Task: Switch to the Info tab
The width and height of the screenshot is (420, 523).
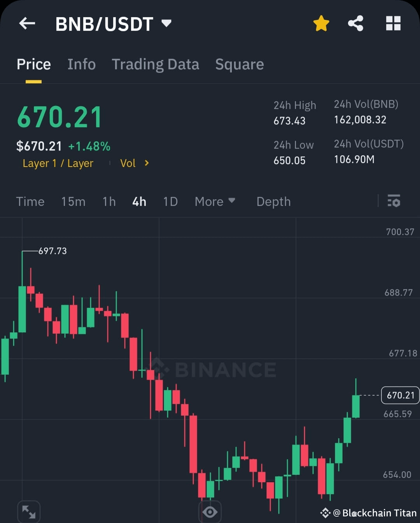Action: pos(81,64)
